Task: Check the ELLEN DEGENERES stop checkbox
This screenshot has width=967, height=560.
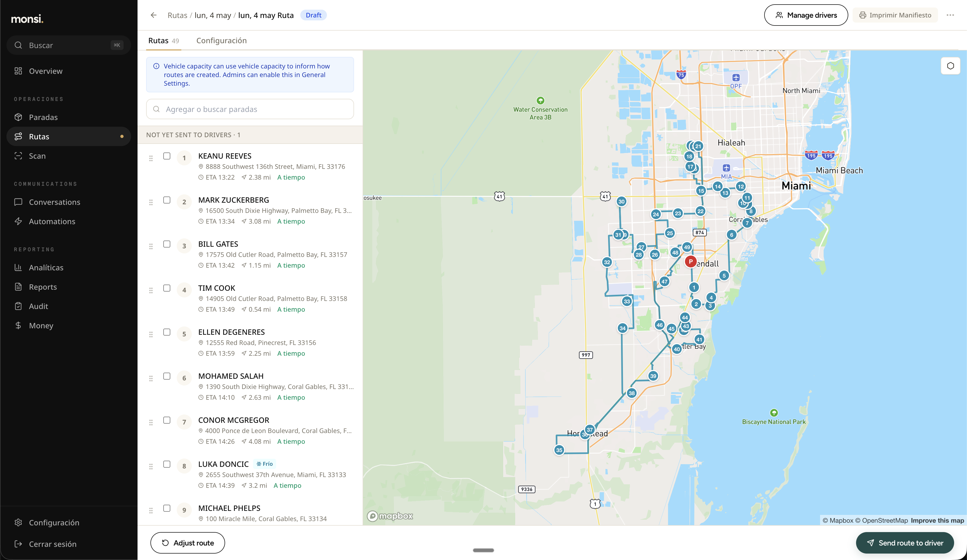Action: (167, 332)
